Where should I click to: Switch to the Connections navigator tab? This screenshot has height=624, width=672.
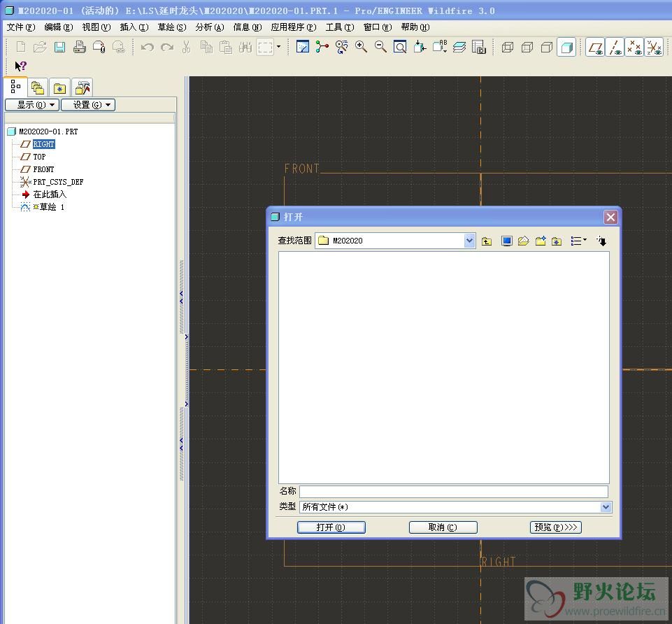tap(82, 88)
